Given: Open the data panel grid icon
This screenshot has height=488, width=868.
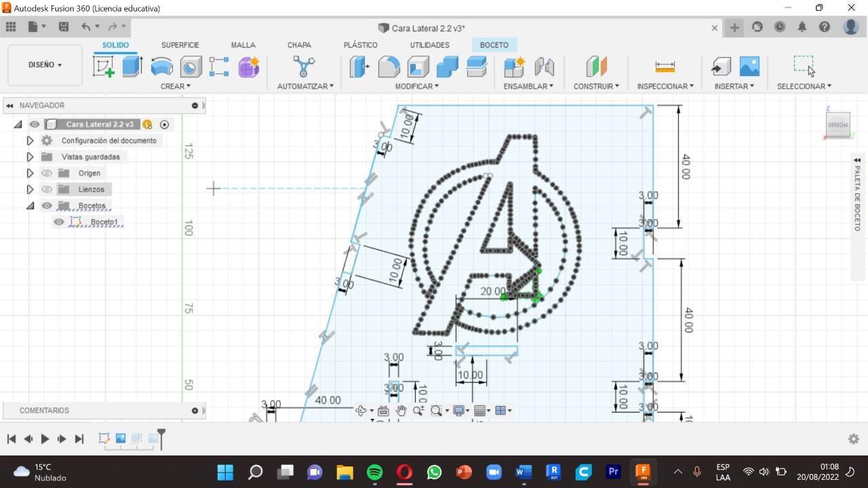Looking at the screenshot, I should tap(11, 27).
